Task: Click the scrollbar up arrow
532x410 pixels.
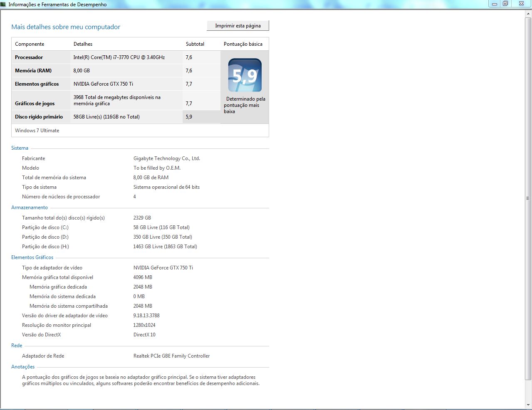Action: pos(528,14)
